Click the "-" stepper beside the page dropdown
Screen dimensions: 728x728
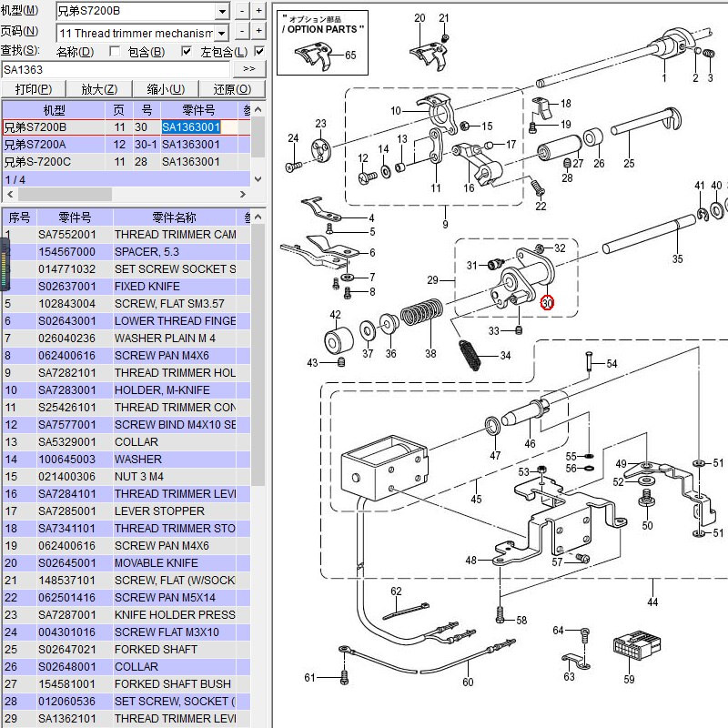(242, 30)
